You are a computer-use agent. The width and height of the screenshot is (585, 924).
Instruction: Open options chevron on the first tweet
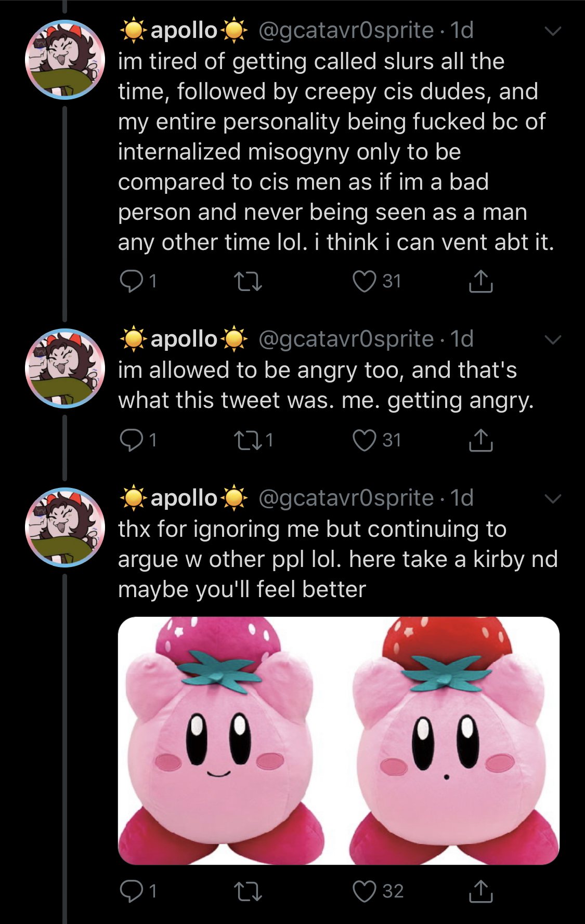click(x=552, y=31)
